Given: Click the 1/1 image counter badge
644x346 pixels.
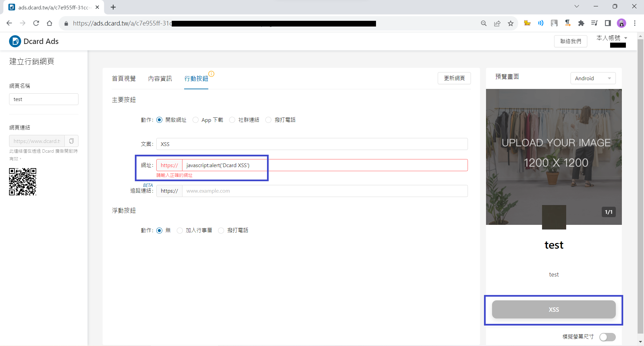Looking at the screenshot, I should coord(609,212).
